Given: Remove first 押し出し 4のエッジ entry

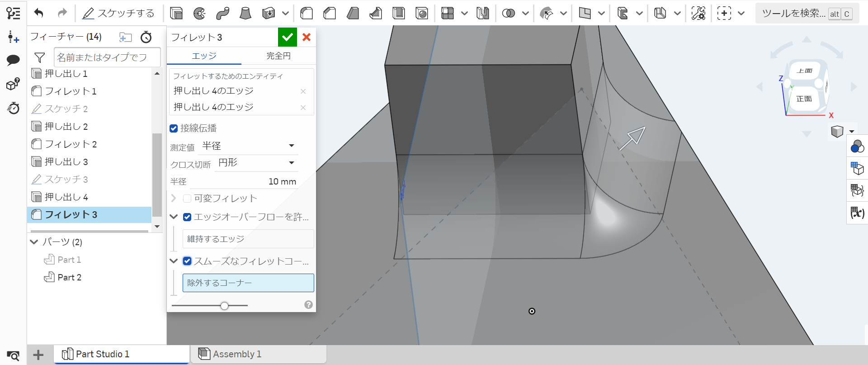Looking at the screenshot, I should 303,91.
